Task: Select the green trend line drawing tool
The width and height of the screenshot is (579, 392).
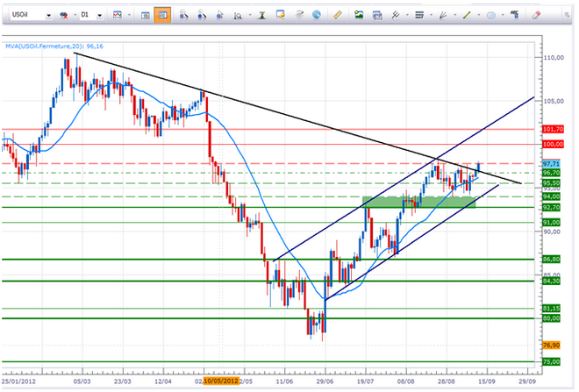Action: coord(467,15)
